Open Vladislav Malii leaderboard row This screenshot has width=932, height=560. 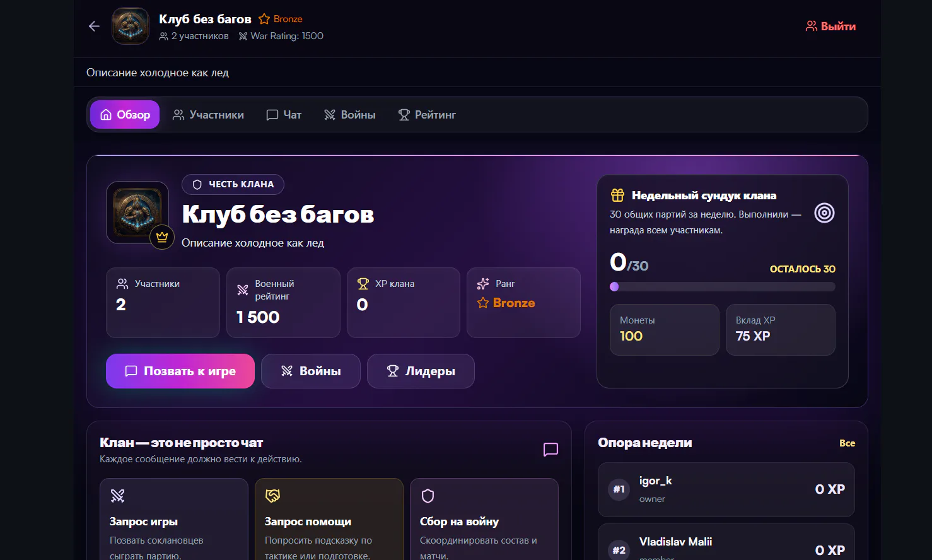click(726, 542)
